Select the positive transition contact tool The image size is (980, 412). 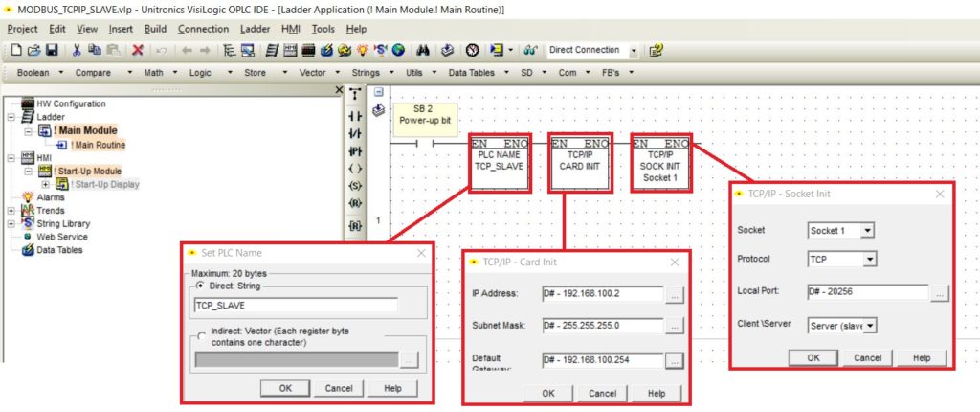(x=355, y=151)
